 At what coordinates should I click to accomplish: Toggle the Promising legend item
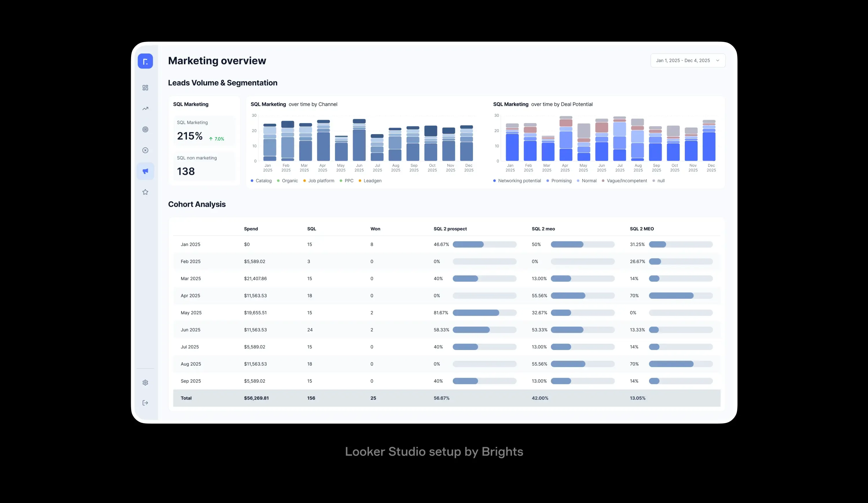coord(559,181)
